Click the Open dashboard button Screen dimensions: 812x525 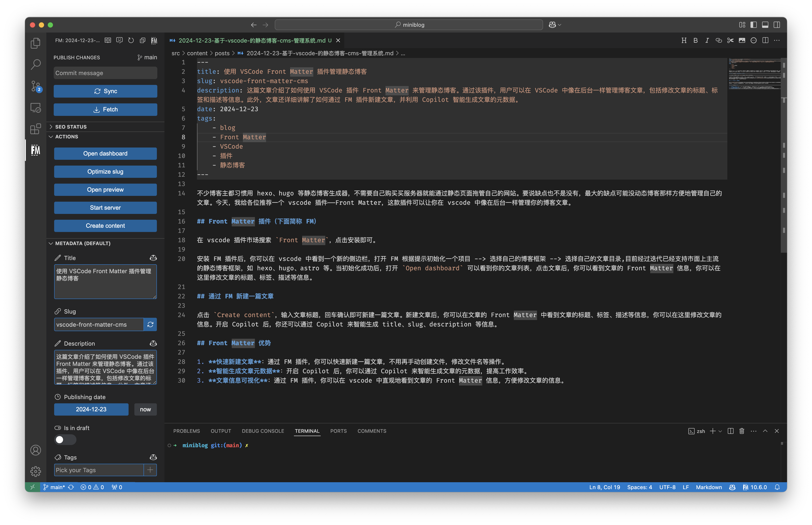pos(105,153)
